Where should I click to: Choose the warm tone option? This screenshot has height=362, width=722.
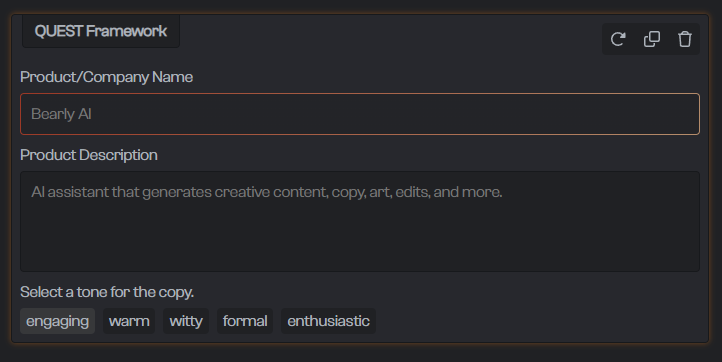point(129,321)
